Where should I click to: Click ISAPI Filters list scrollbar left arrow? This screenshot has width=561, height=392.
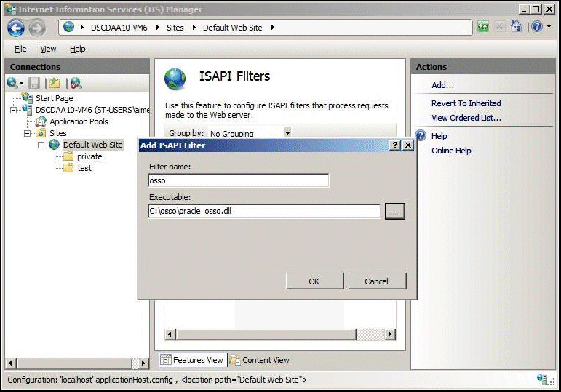(170, 334)
